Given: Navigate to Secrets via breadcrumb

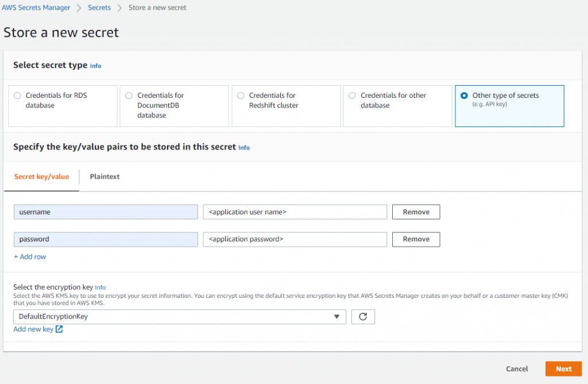Looking at the screenshot, I should (99, 7).
